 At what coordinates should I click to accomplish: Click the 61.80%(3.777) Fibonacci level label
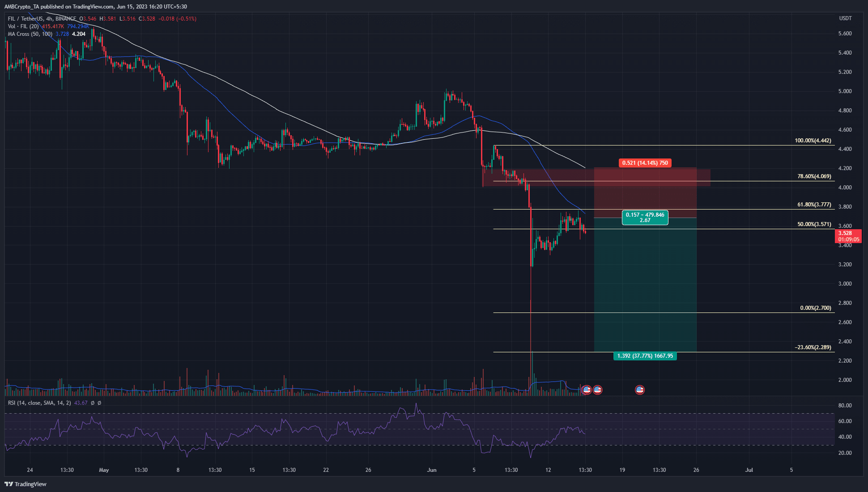click(814, 205)
